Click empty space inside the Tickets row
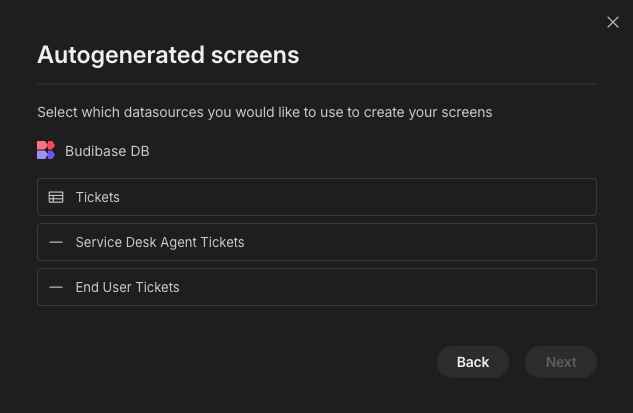This screenshot has width=633, height=413. click(363, 197)
